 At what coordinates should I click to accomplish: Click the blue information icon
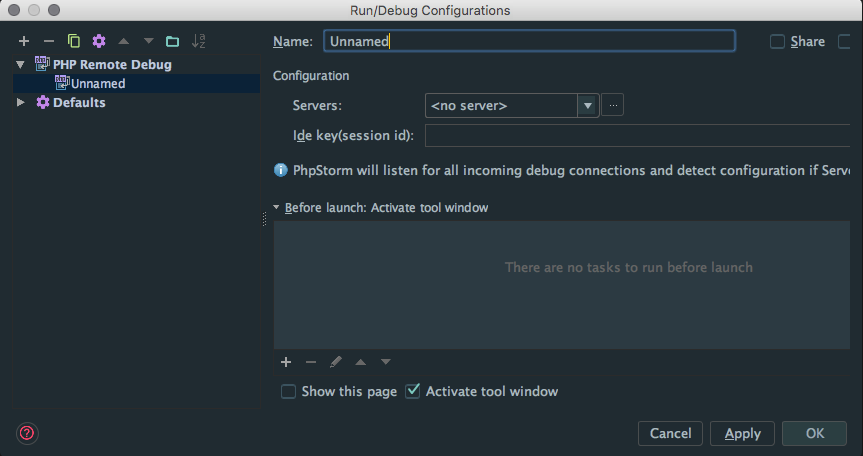(281, 170)
